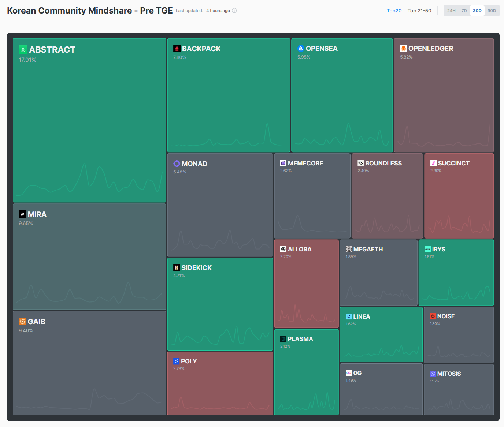Viewport: 504px width, 427px height.
Task: Click the Memecore logo icon
Action: 283,163
